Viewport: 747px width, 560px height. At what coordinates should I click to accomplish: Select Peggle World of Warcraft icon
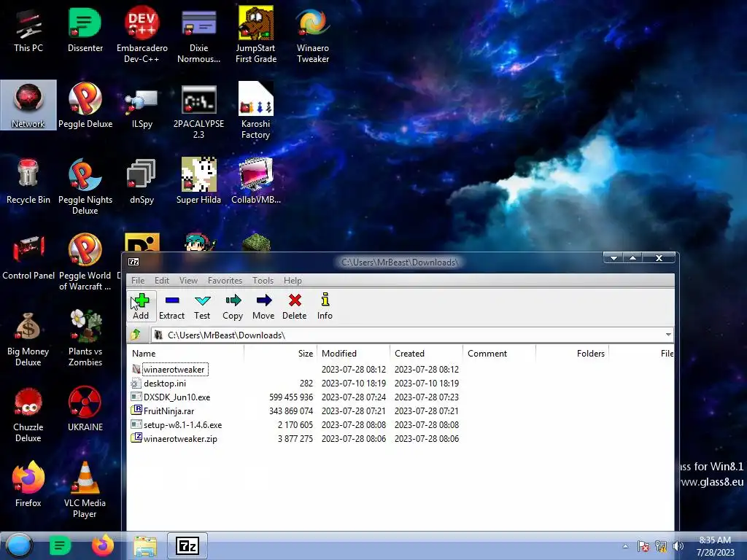pyautogui.click(x=85, y=262)
